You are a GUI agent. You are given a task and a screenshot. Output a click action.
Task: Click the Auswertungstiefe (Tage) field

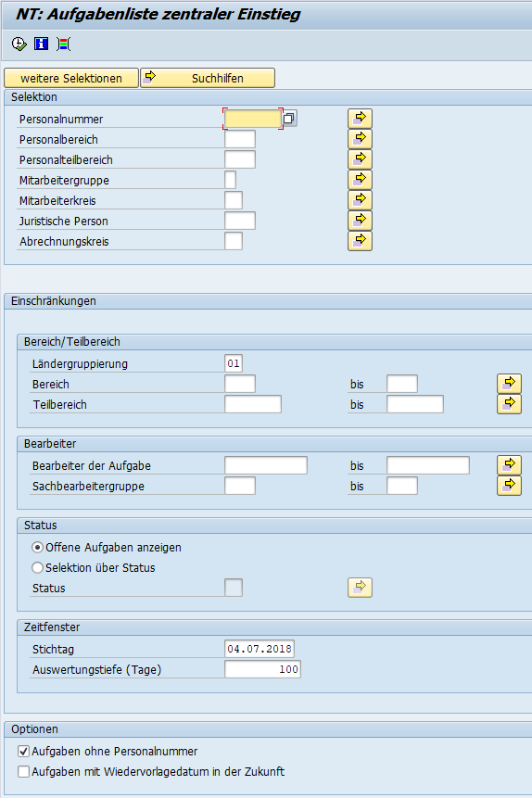coord(262,669)
